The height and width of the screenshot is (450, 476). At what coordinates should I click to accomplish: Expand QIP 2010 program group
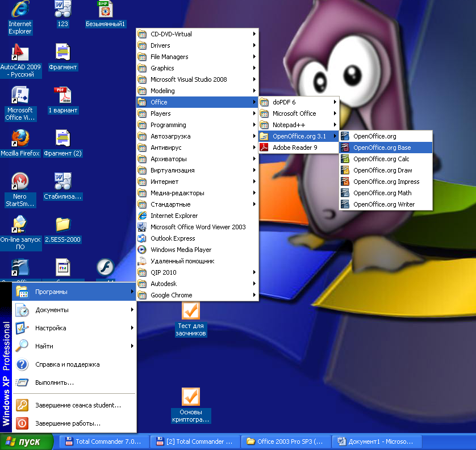(x=197, y=272)
